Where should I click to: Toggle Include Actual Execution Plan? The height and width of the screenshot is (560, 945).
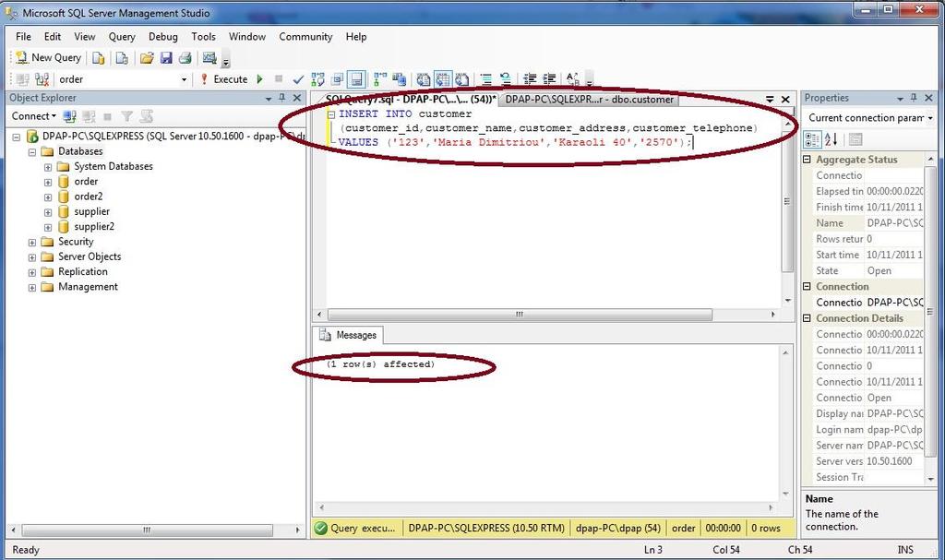tap(380, 79)
